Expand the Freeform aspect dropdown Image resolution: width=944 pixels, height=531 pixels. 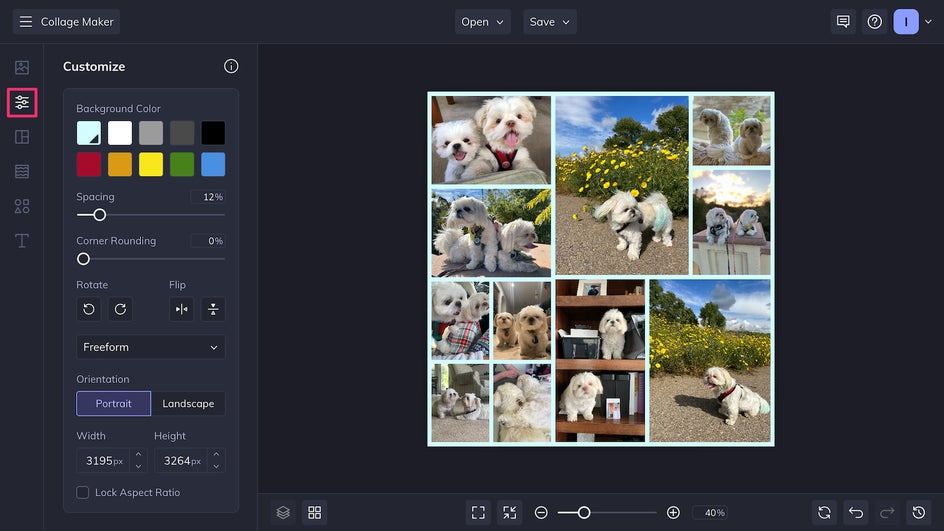[151, 347]
